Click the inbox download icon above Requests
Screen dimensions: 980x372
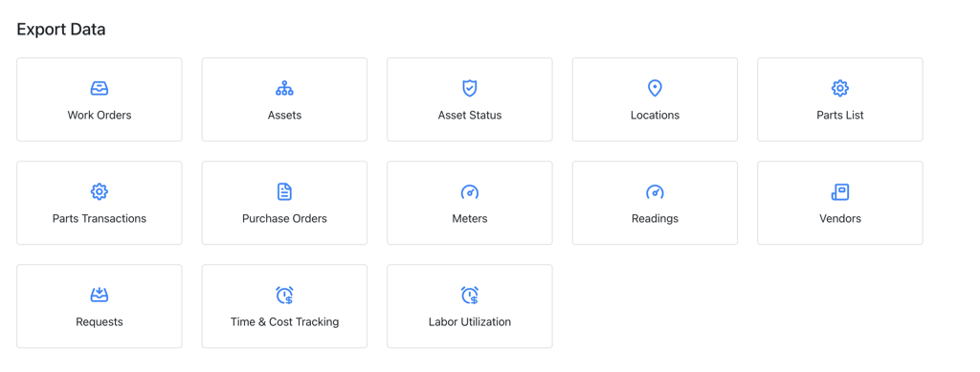click(x=100, y=295)
